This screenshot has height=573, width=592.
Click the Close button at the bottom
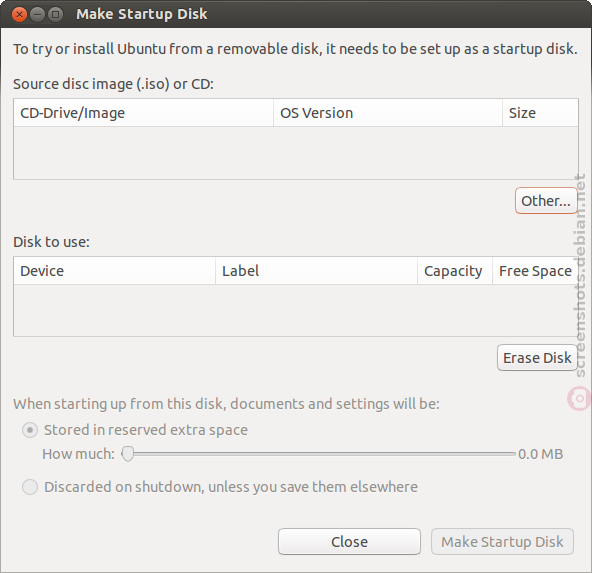pos(349,542)
